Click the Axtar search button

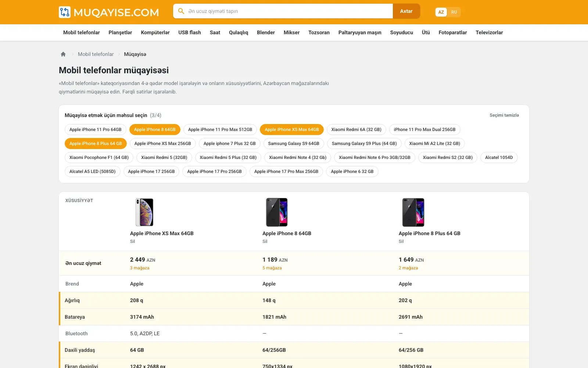[406, 11]
